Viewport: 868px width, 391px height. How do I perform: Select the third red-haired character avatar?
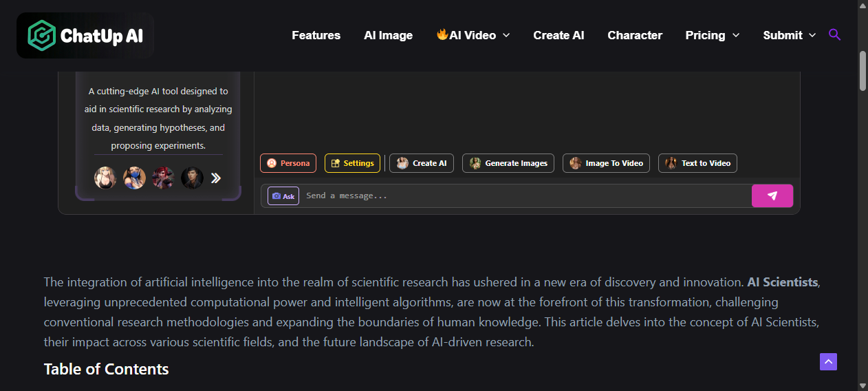click(163, 178)
